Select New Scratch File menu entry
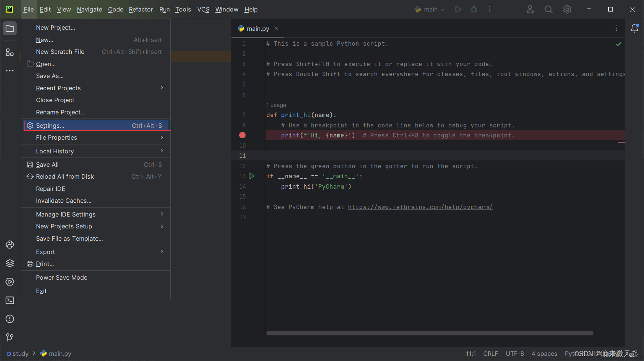This screenshot has height=361, width=644. (x=96, y=52)
